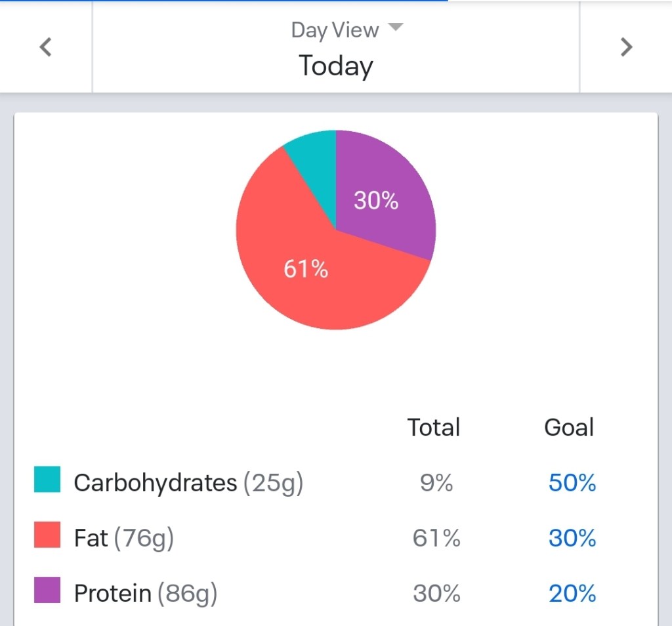Select the Carbohydrates (25g) row label
This screenshot has width=672, height=626.
point(188,483)
